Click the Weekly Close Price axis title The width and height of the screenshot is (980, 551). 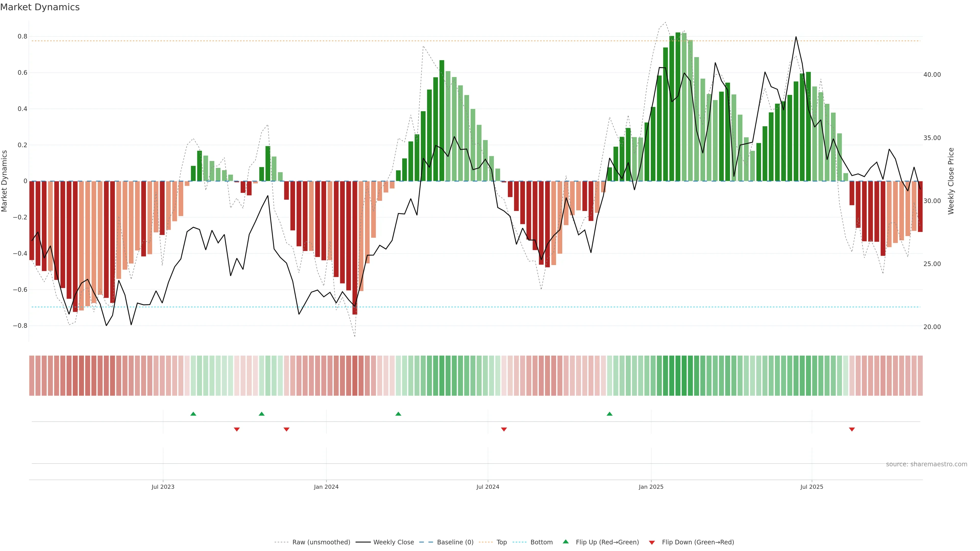point(951,181)
